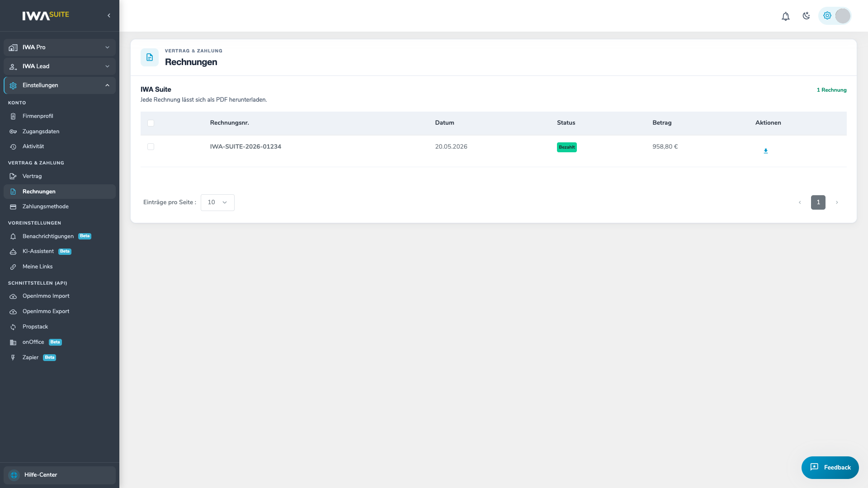This screenshot has width=868, height=488.
Task: Click the Zahlungsmethode card icon
Action: click(13, 206)
